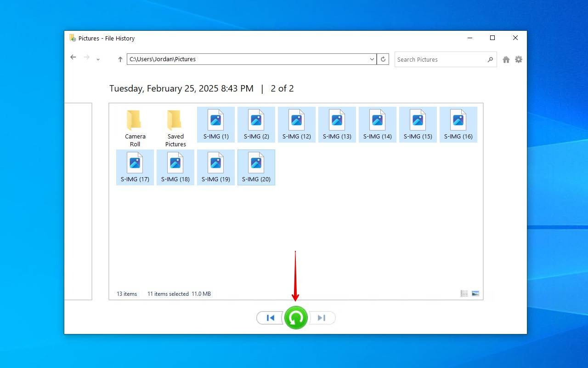Open File History options via the gear icon
588x368 pixels.
(519, 59)
